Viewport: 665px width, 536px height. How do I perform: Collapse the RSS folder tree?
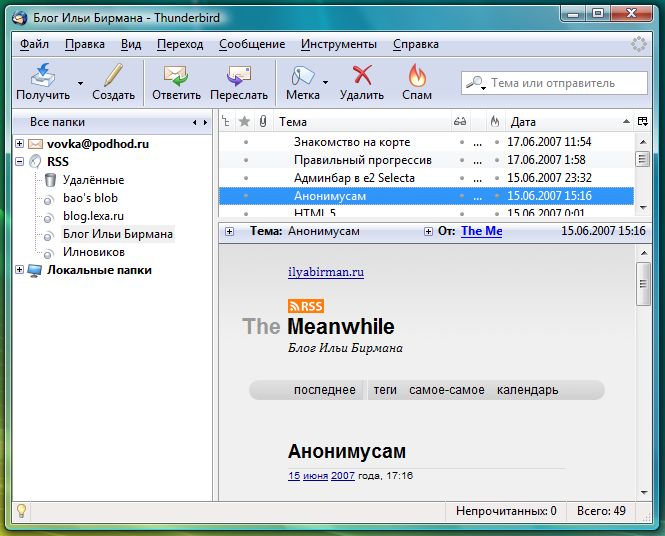(x=20, y=161)
